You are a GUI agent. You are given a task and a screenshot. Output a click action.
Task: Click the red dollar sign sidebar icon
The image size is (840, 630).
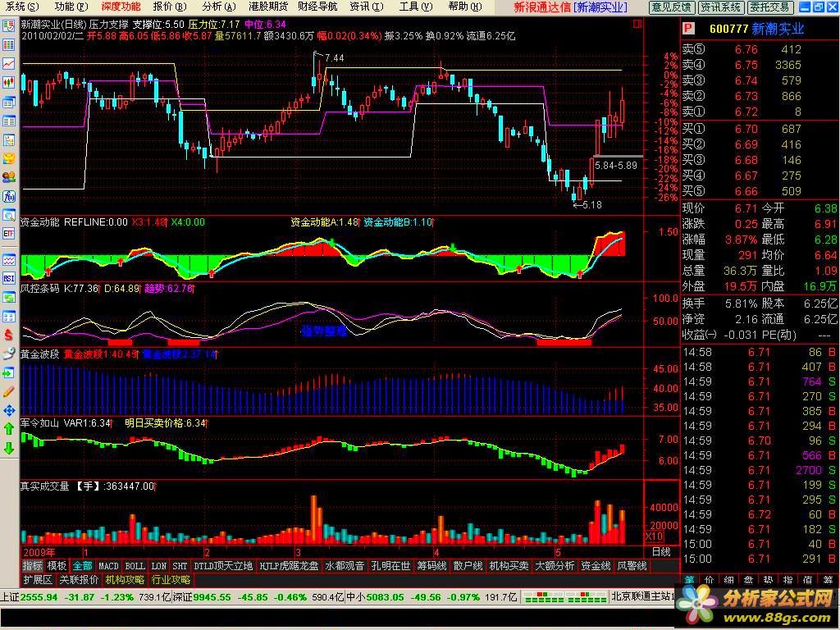point(8,335)
